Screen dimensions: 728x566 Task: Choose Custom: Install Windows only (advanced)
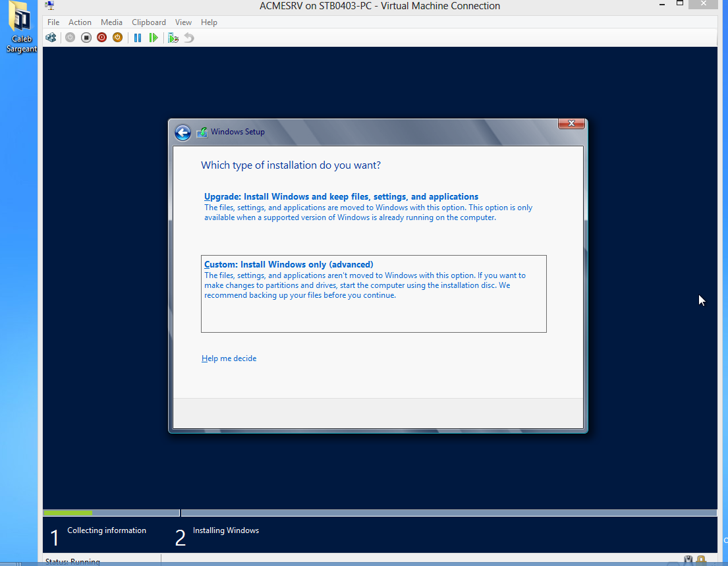tap(374, 294)
